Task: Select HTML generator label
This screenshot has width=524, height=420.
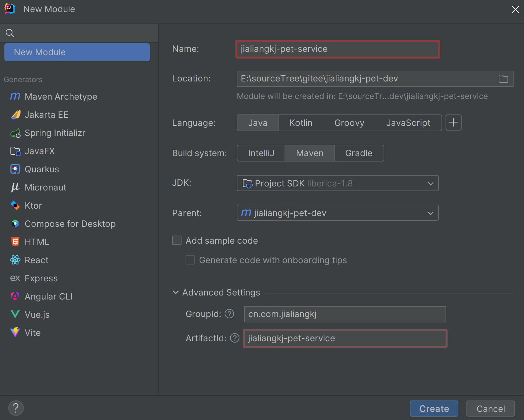Action: tap(37, 242)
